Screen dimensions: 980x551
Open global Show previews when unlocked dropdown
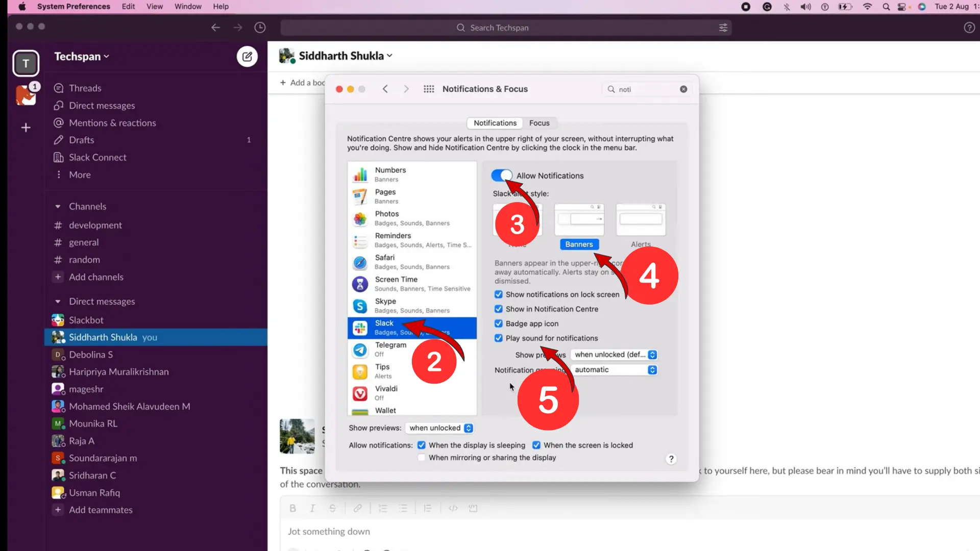[x=439, y=428]
